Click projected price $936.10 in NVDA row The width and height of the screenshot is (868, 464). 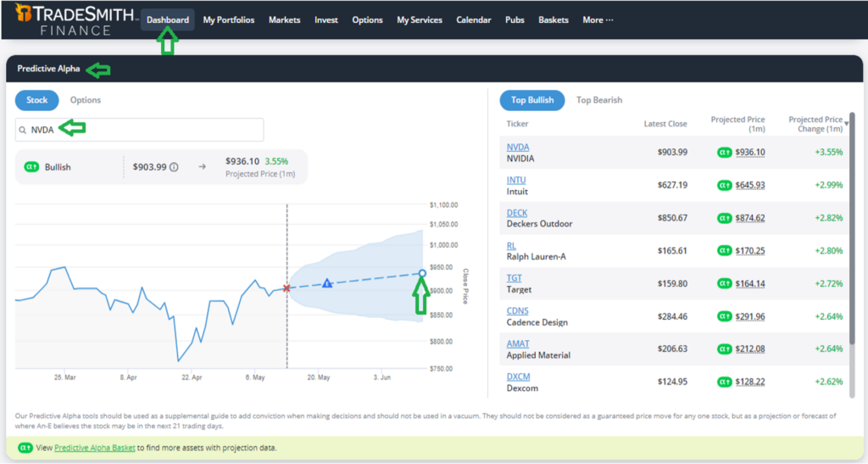[x=750, y=153]
